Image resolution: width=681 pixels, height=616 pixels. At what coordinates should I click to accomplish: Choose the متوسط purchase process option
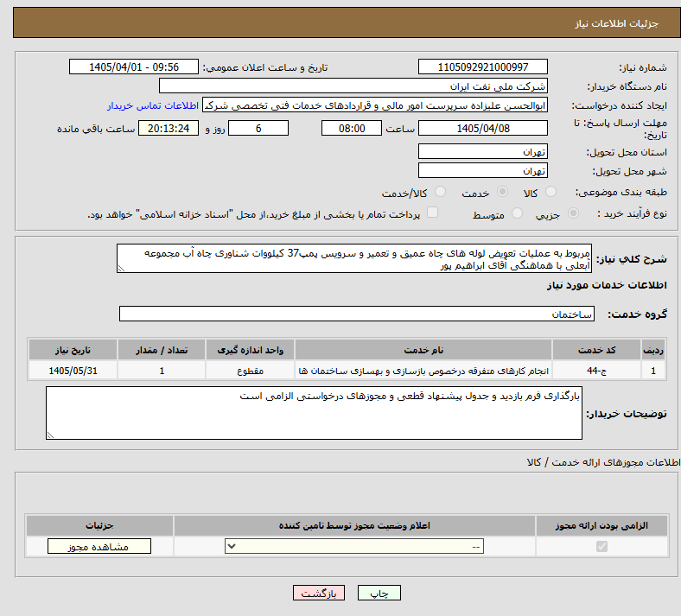517,213
